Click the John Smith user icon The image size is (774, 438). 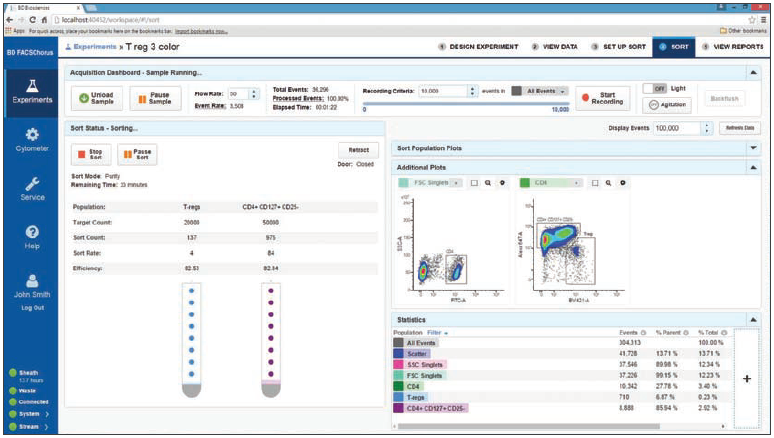[32, 281]
